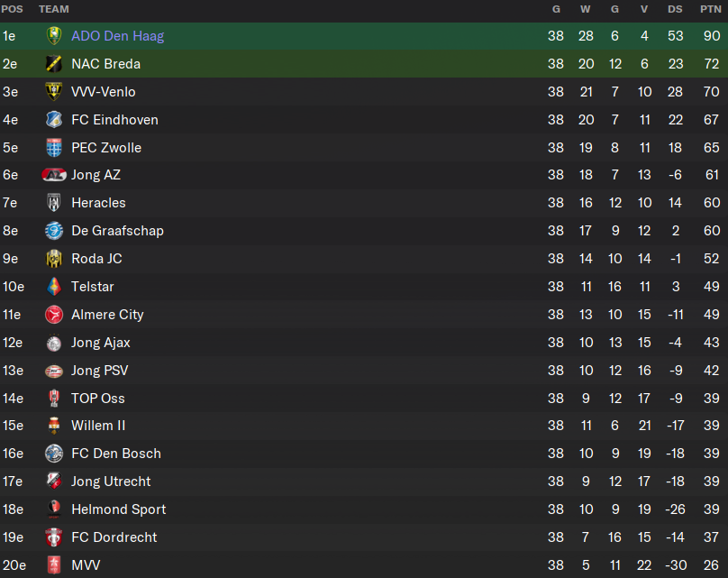Sort by the W wins column header

(x=586, y=9)
